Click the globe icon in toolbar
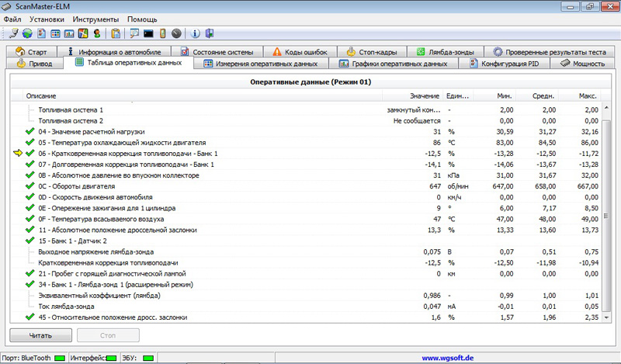 coord(27,33)
